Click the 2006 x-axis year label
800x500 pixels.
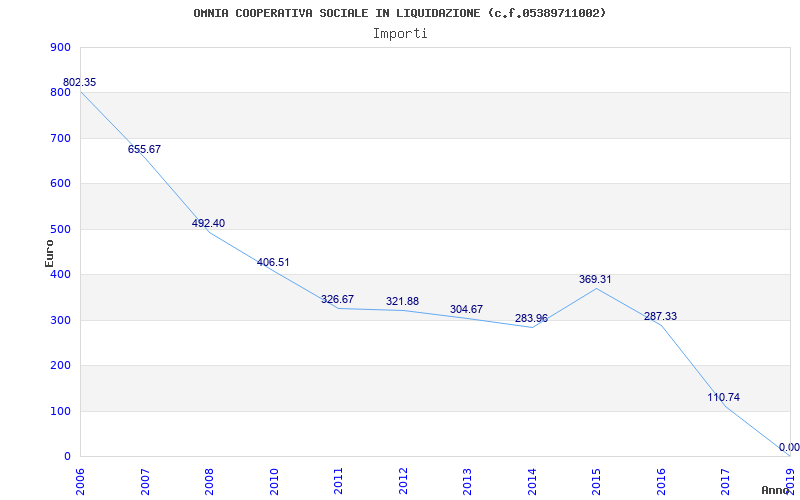pyautogui.click(x=81, y=481)
